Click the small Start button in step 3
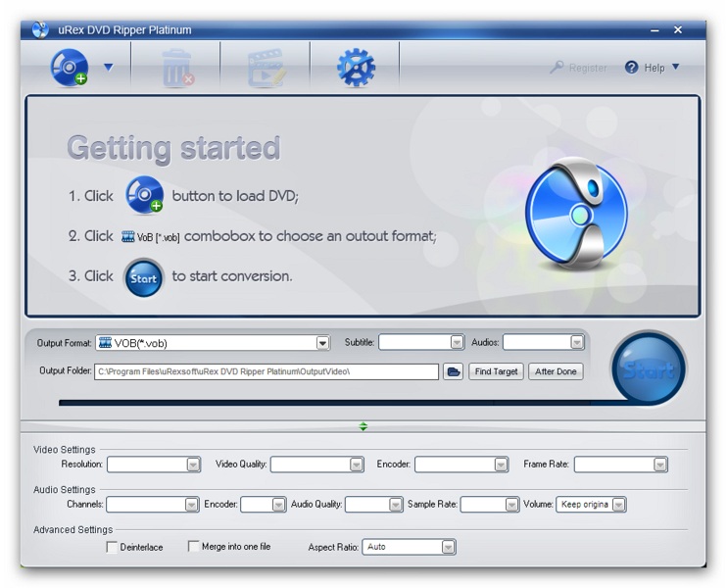The image size is (727, 588). coord(144,277)
